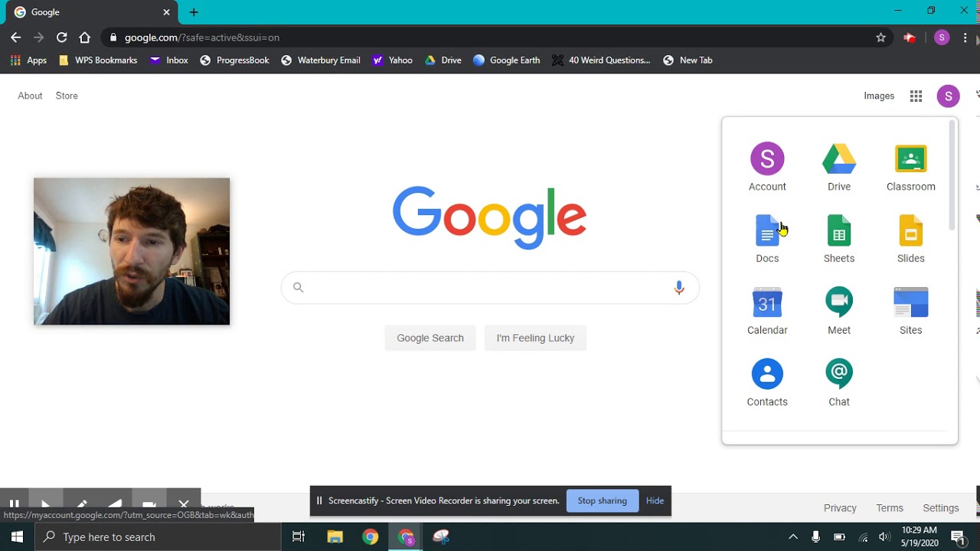Close the Google apps grid launcher
Image resolution: width=980 pixels, height=551 pixels.
click(916, 96)
